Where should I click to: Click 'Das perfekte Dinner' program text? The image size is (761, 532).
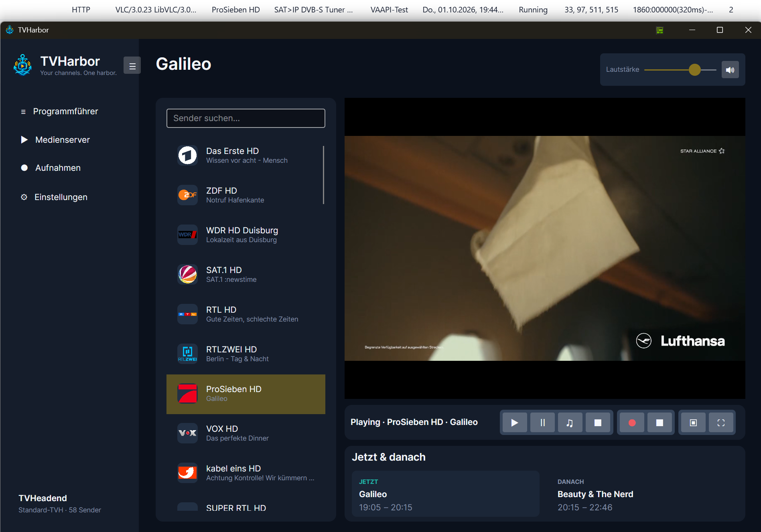(x=237, y=438)
